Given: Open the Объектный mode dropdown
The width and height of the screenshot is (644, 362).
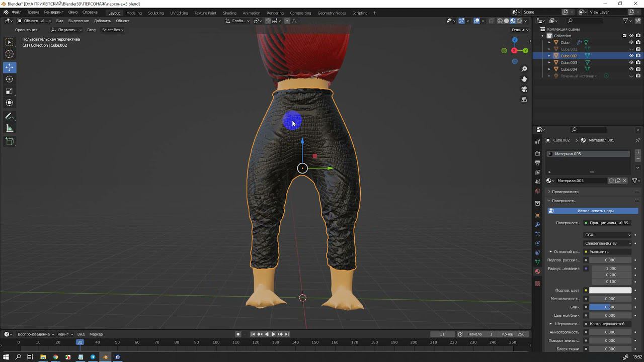Looking at the screenshot, I should tap(34, 21).
